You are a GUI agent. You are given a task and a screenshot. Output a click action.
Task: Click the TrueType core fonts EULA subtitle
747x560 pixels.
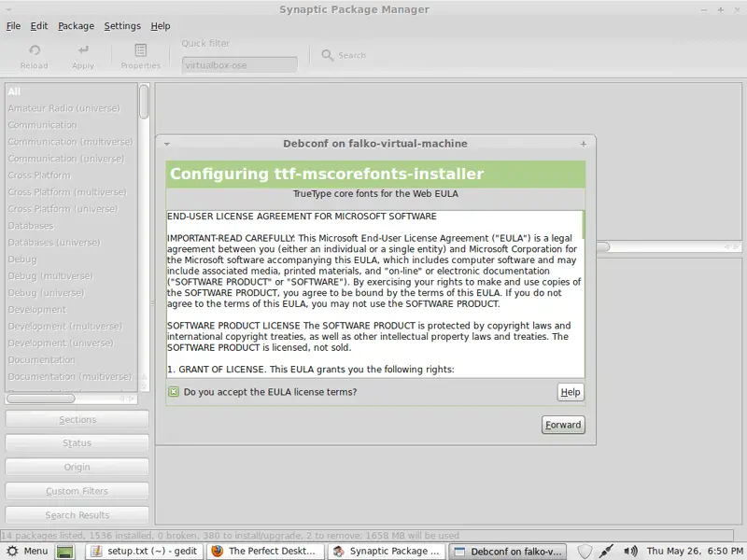(x=375, y=194)
